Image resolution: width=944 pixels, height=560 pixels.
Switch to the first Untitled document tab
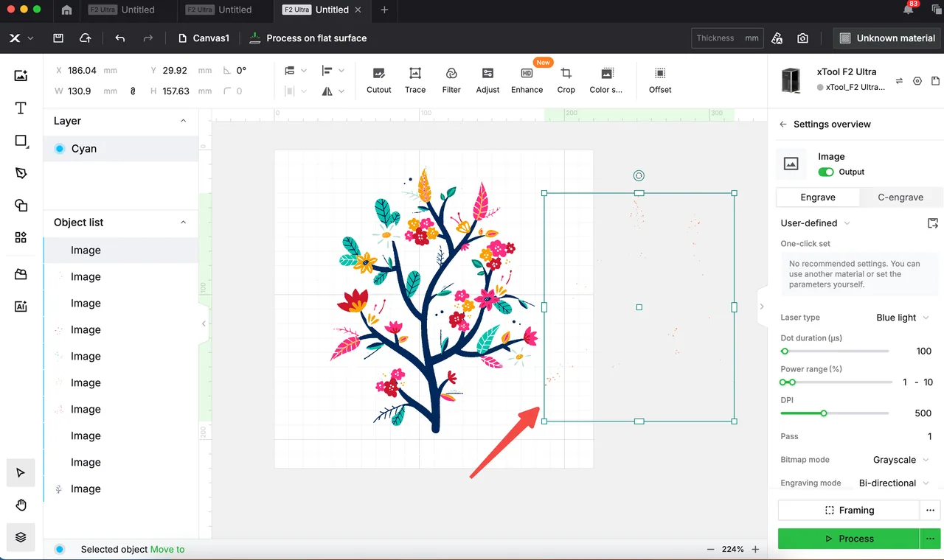click(x=128, y=10)
